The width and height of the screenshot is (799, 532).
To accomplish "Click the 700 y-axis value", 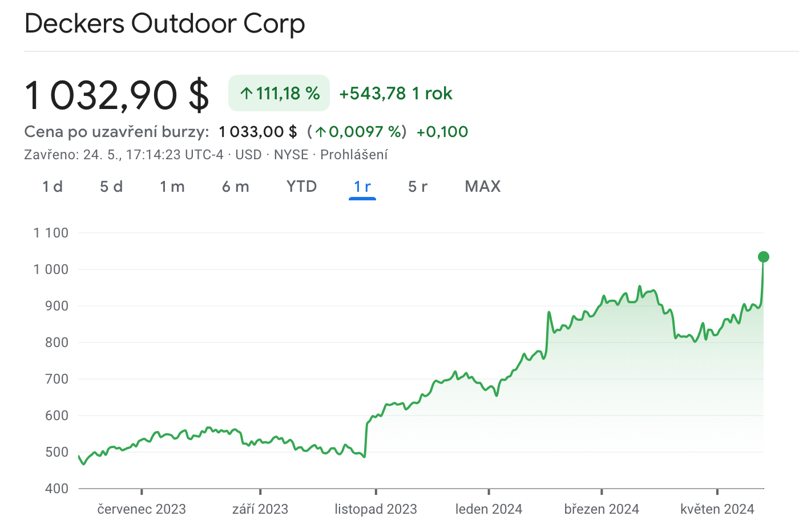I will (x=57, y=379).
